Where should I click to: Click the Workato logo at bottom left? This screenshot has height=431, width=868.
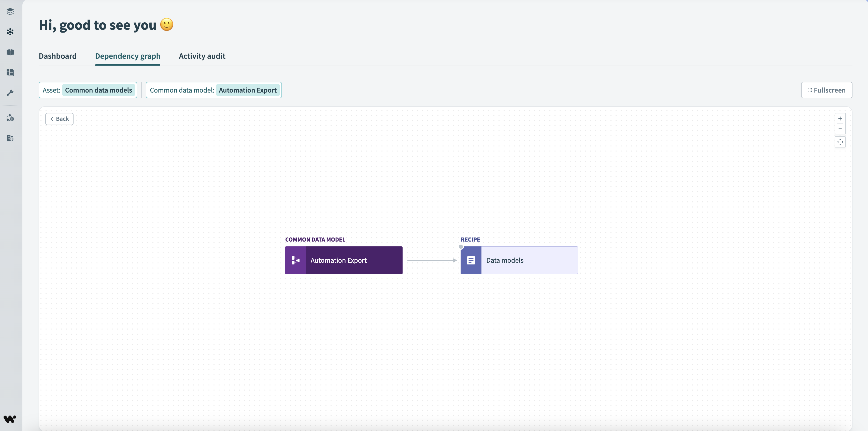[x=10, y=419]
